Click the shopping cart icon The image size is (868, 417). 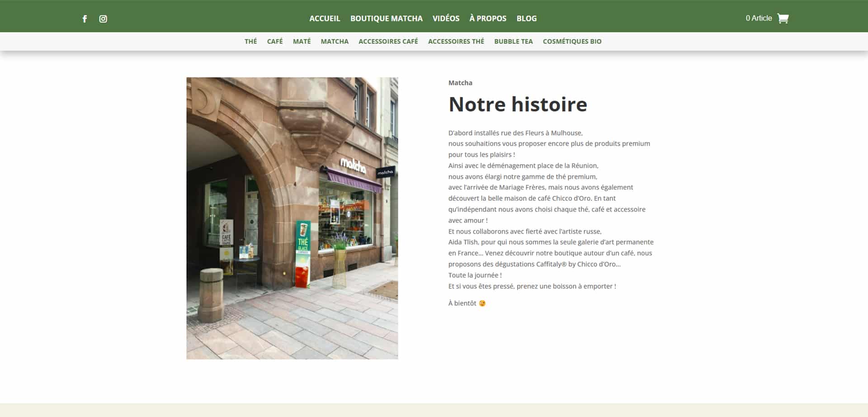783,18
